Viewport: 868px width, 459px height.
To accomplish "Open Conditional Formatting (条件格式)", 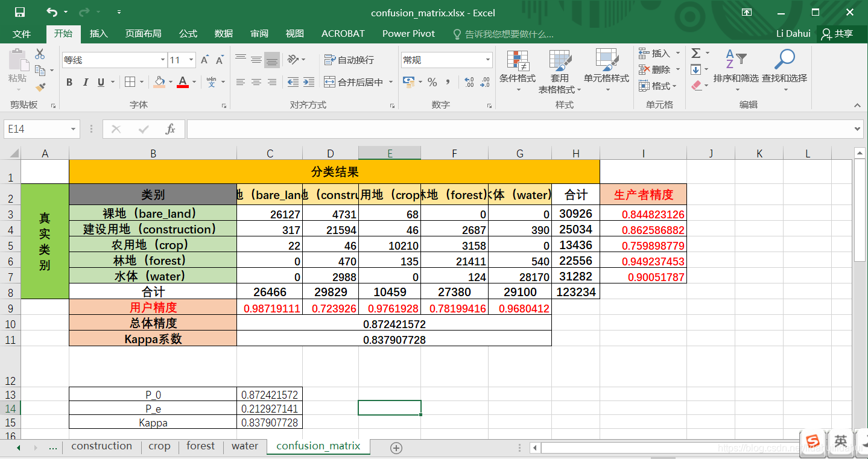I will tap(518, 71).
